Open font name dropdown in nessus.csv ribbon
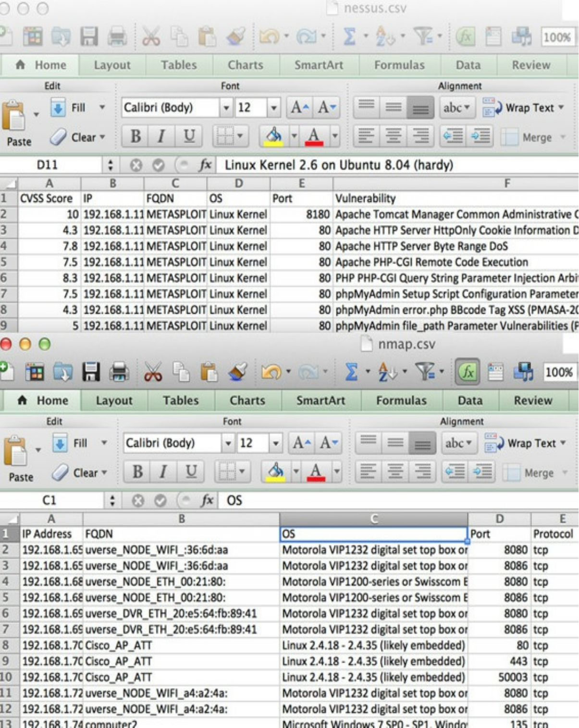Viewport: 579px width, 728px height. click(x=225, y=108)
